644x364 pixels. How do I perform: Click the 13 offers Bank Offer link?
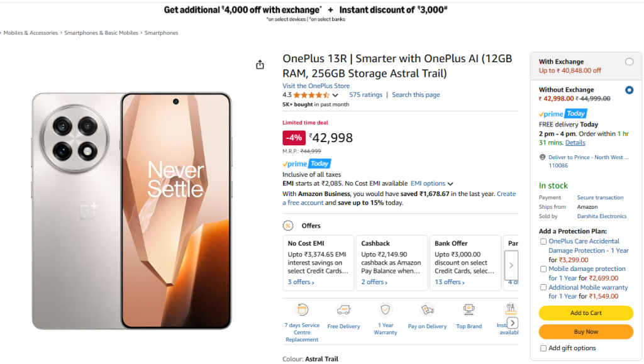[448, 282]
